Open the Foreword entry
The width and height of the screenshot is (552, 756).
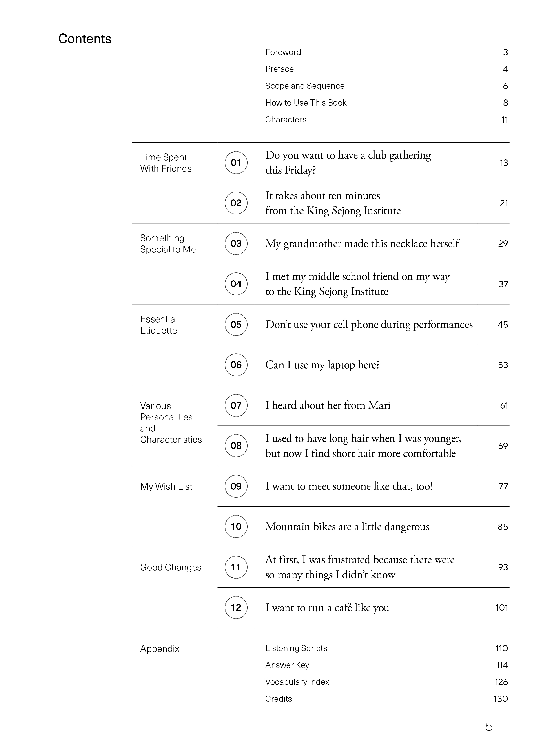point(283,52)
